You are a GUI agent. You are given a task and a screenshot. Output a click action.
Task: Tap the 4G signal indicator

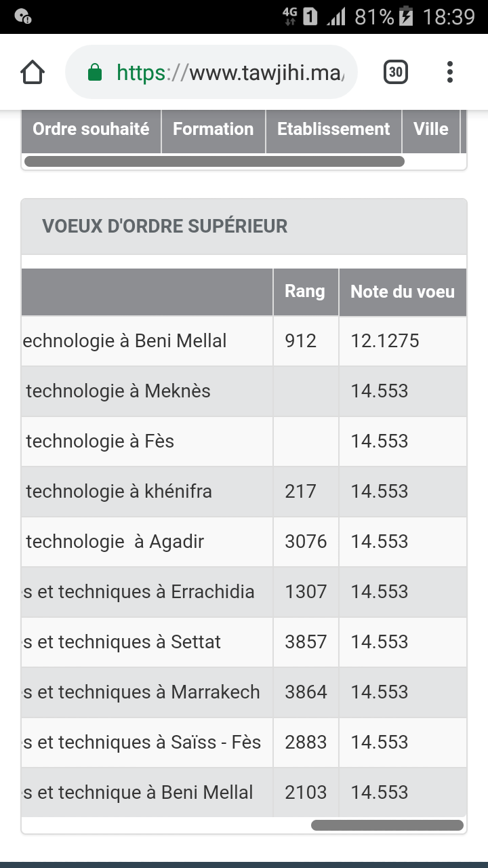click(x=290, y=16)
